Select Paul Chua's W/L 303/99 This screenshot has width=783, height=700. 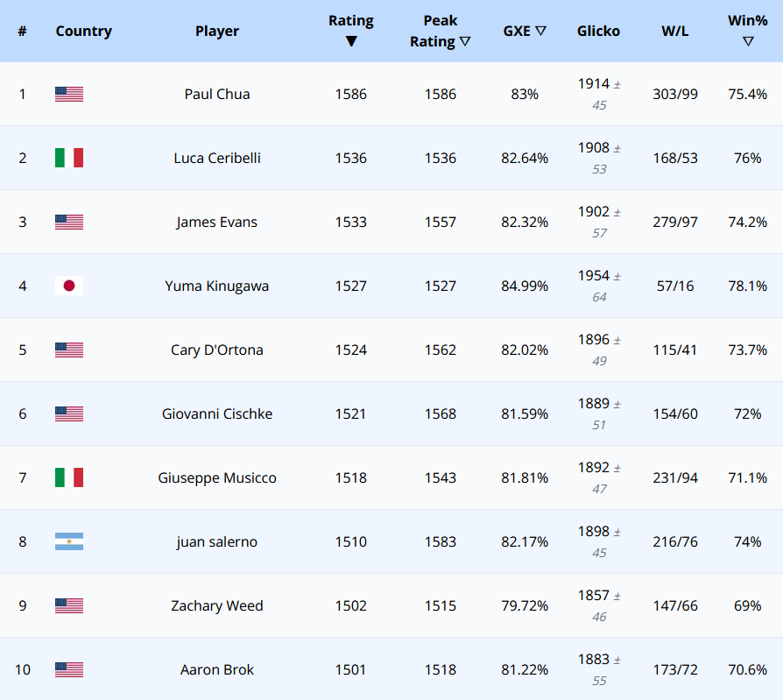674,94
